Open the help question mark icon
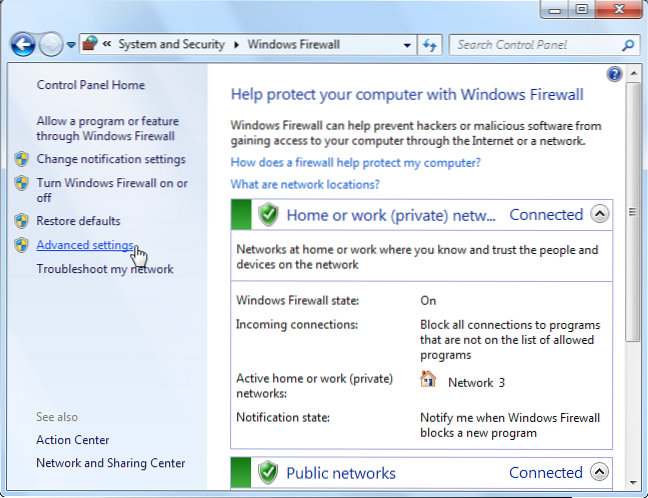Screen dimensions: 648x498 [x=615, y=75]
